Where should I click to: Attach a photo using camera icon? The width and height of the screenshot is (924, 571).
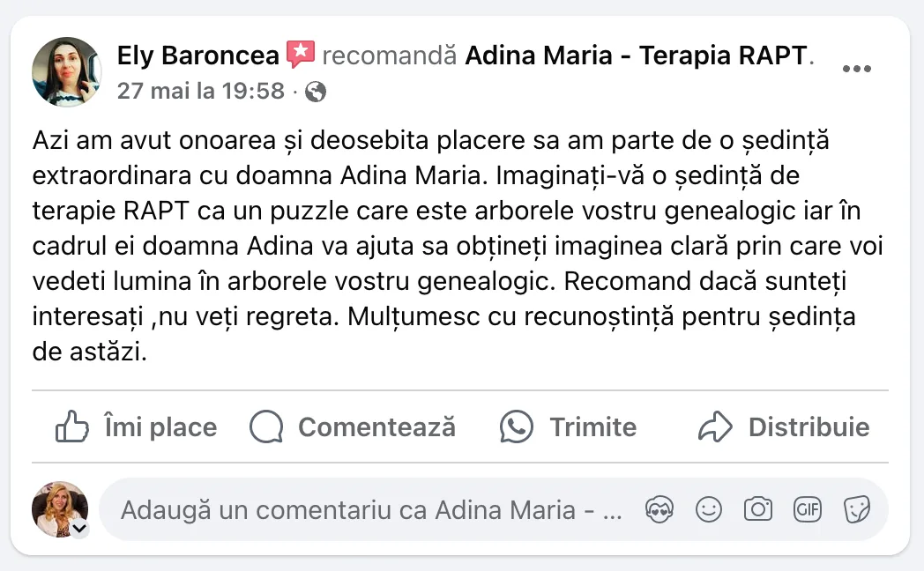point(758,509)
